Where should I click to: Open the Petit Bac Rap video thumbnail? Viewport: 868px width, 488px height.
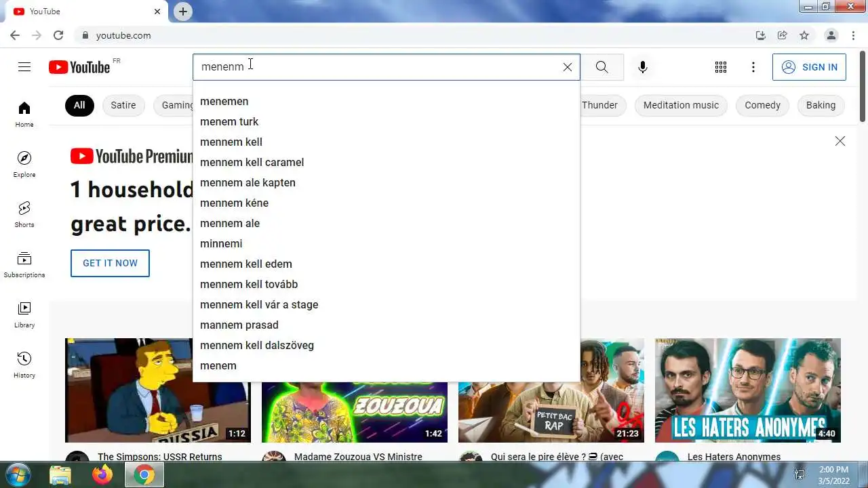point(551,412)
